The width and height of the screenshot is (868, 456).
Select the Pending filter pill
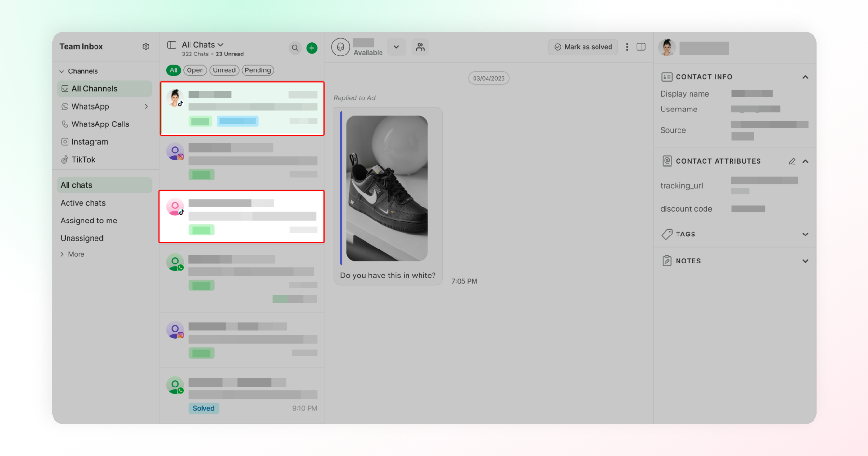[258, 70]
